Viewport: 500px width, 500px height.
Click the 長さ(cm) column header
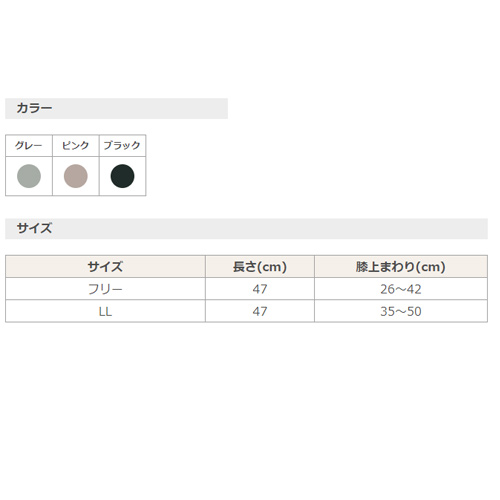[260, 267]
